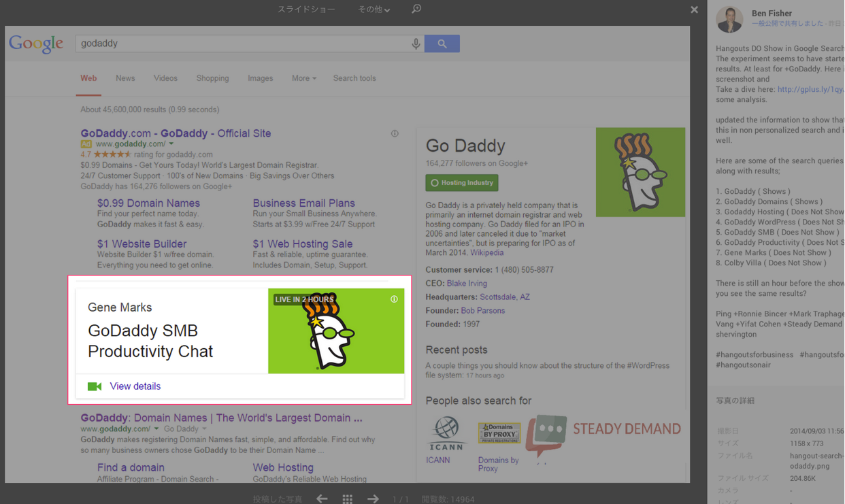Open Bob Parsons founder link
Image resolution: width=845 pixels, height=504 pixels.
483,310
